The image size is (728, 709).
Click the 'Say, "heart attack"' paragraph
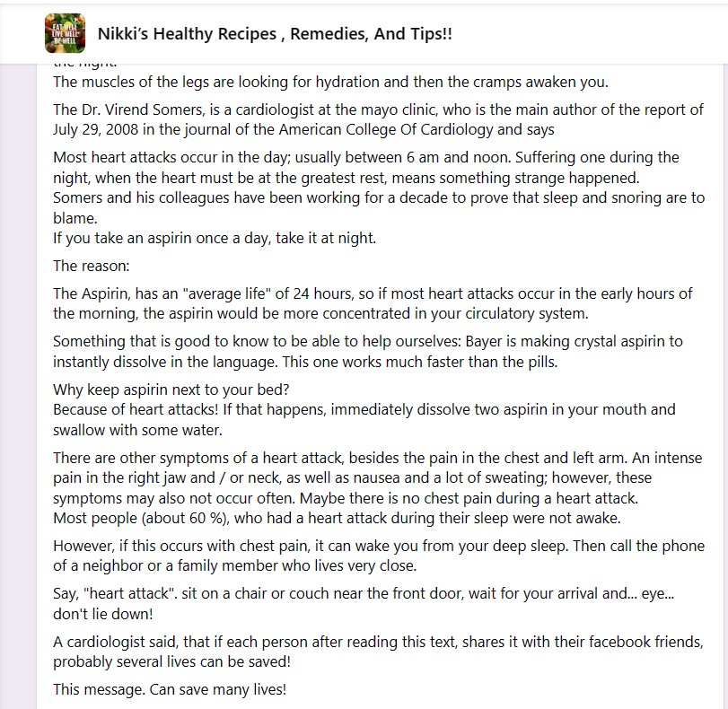[364, 604]
